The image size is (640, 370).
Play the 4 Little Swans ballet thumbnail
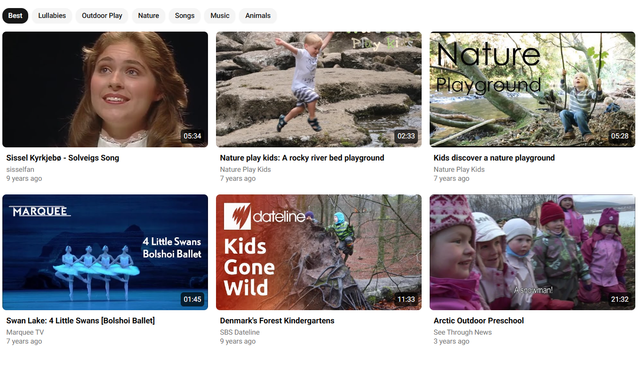click(105, 252)
